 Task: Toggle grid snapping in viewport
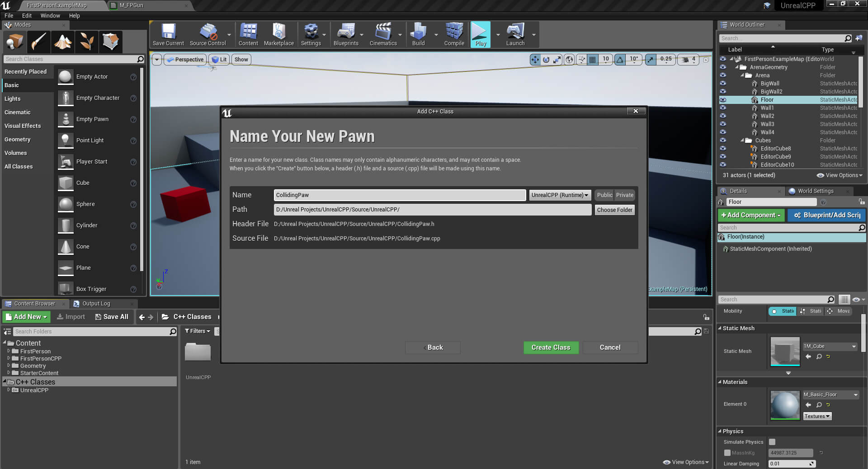click(x=593, y=60)
